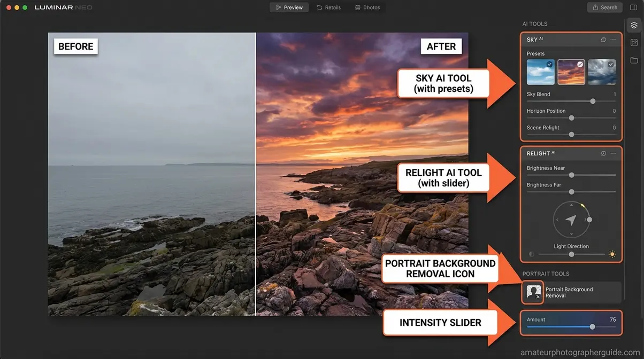Click the sun intensity icon in Relight panel
This screenshot has width=644, height=359.
tap(612, 254)
